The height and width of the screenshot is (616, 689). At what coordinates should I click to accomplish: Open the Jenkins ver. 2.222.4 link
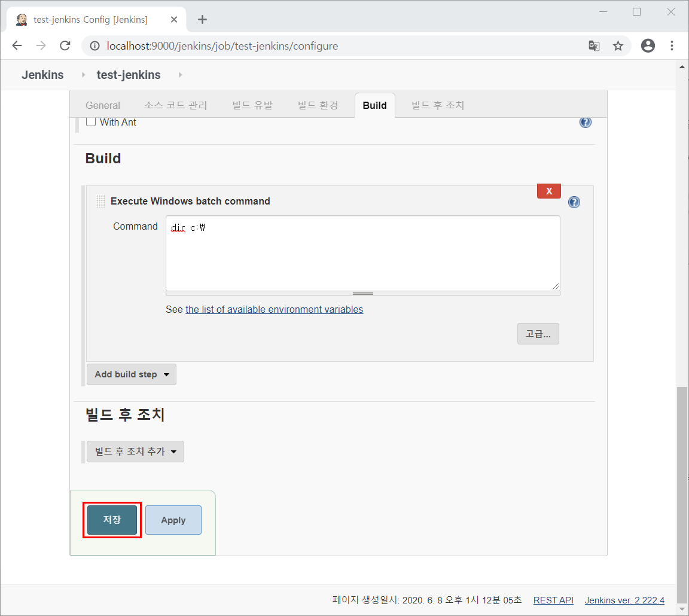pyautogui.click(x=624, y=600)
